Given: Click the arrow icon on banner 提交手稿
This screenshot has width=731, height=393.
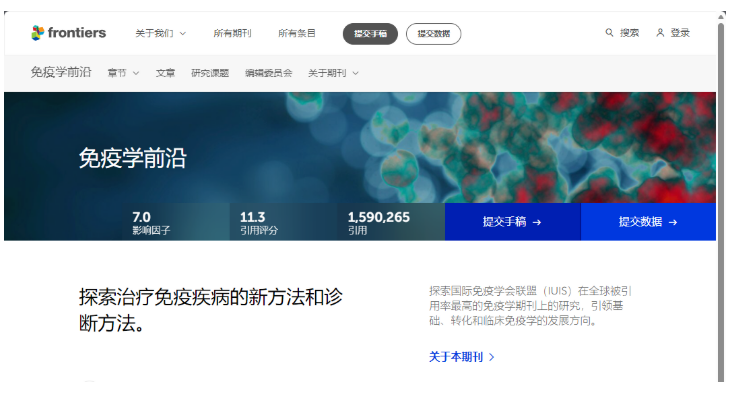Looking at the screenshot, I should click(x=537, y=222).
